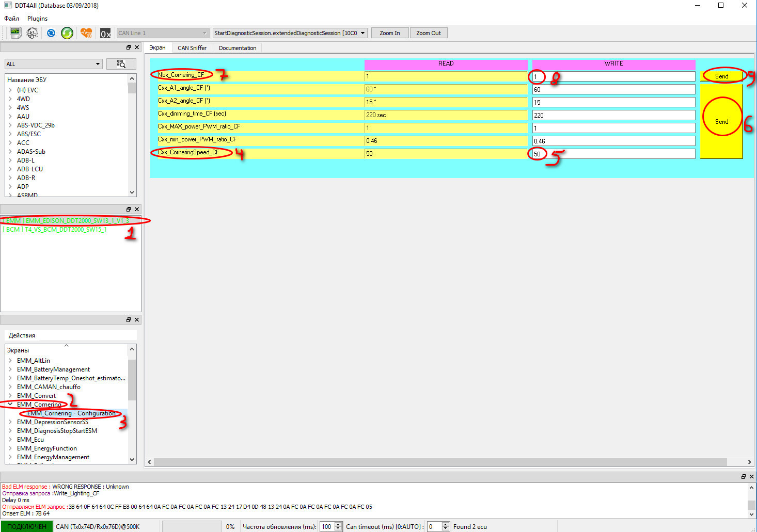Open the Файл menu
Viewport: 757px width, 532px height.
coord(12,18)
